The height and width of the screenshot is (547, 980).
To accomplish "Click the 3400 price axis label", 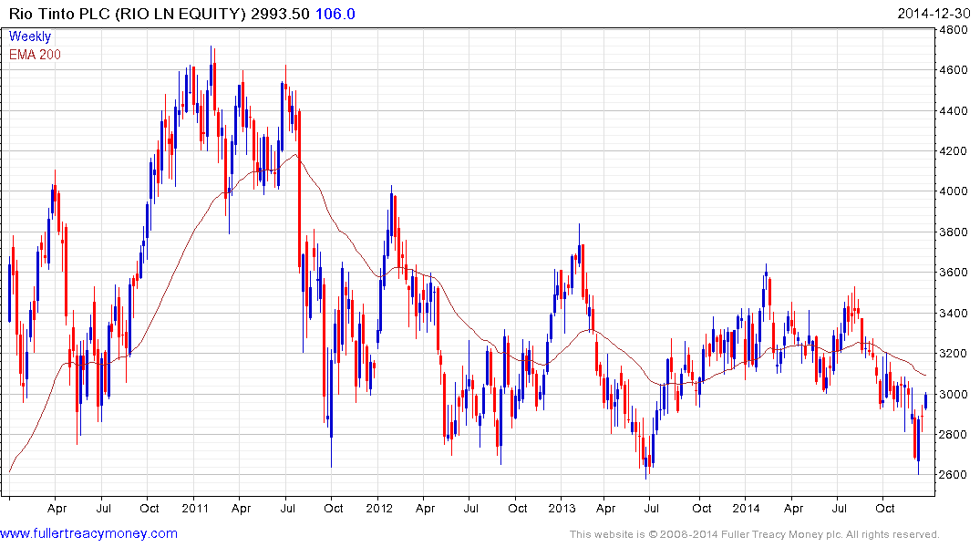I will 954,313.
